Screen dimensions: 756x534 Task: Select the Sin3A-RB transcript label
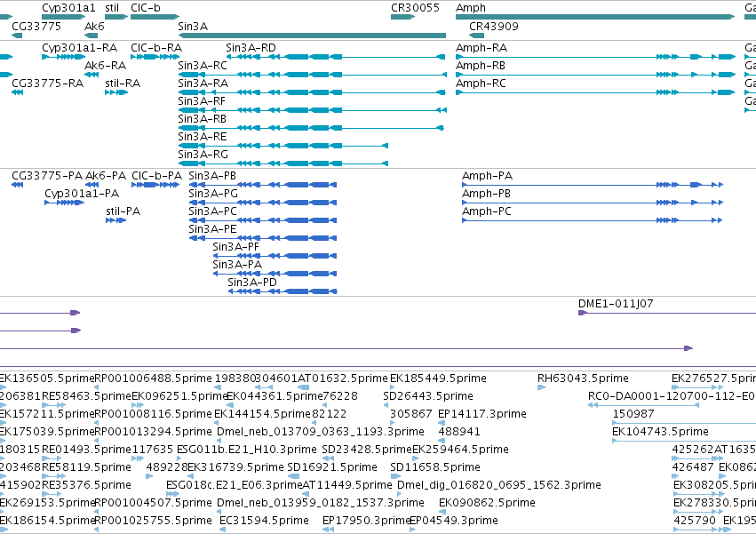(x=202, y=119)
